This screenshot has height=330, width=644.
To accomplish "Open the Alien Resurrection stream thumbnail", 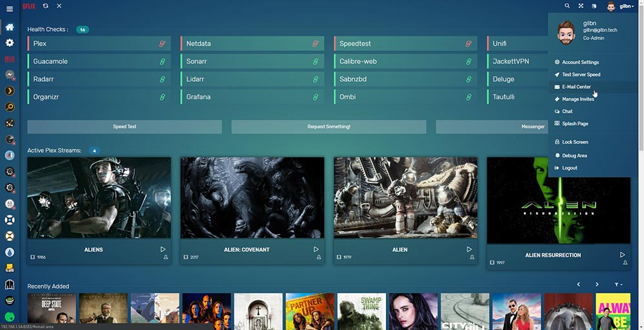I will pos(558,201).
